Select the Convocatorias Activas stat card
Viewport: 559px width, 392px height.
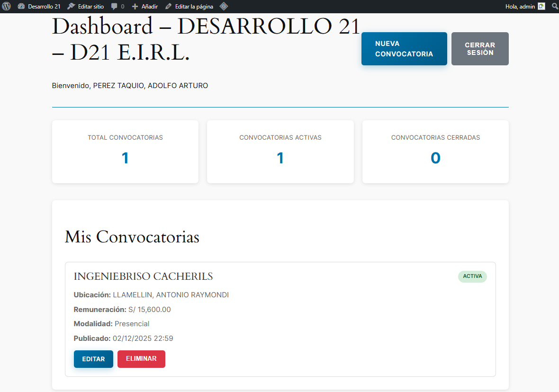point(280,151)
